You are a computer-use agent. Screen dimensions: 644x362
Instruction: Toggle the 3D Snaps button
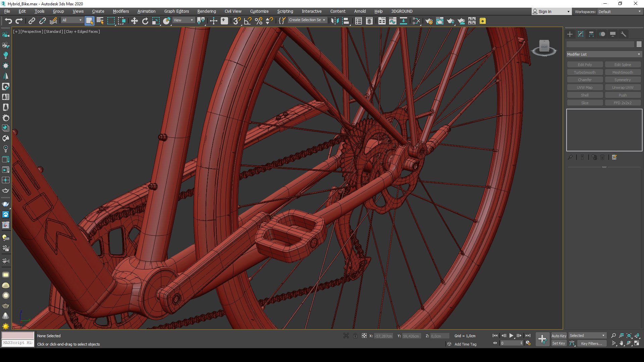237,21
